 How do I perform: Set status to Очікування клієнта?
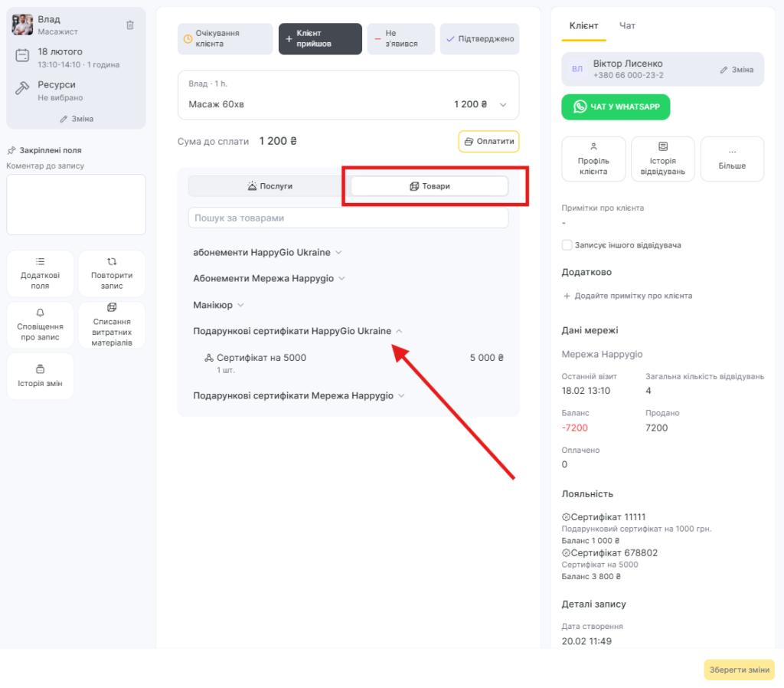tap(225, 39)
